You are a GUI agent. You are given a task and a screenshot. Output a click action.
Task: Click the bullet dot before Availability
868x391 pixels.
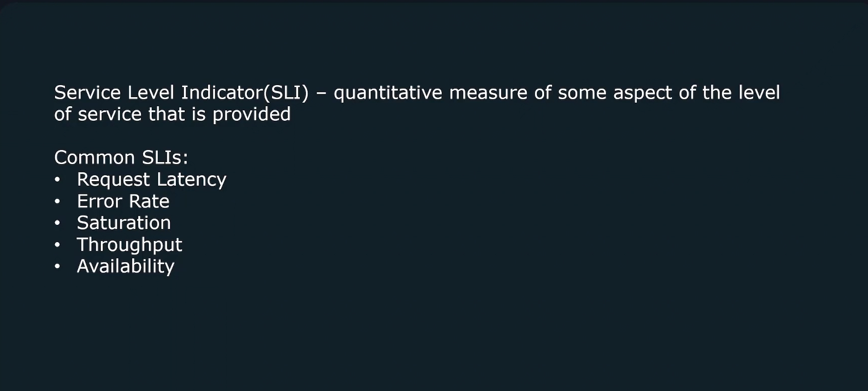click(x=57, y=266)
